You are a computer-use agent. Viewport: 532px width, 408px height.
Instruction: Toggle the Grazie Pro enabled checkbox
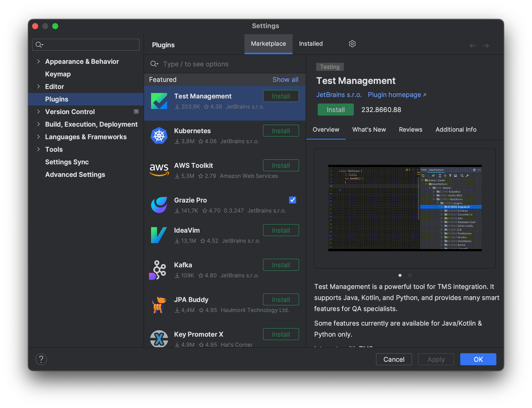293,200
